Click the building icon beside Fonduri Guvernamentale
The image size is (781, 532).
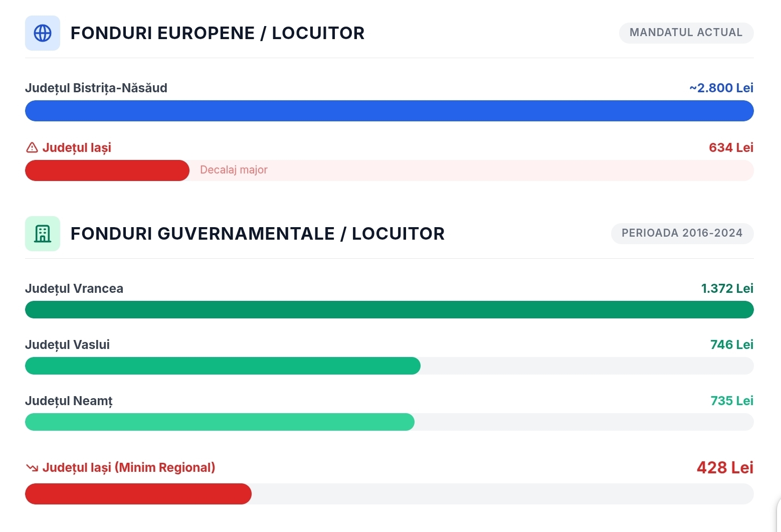(43, 234)
